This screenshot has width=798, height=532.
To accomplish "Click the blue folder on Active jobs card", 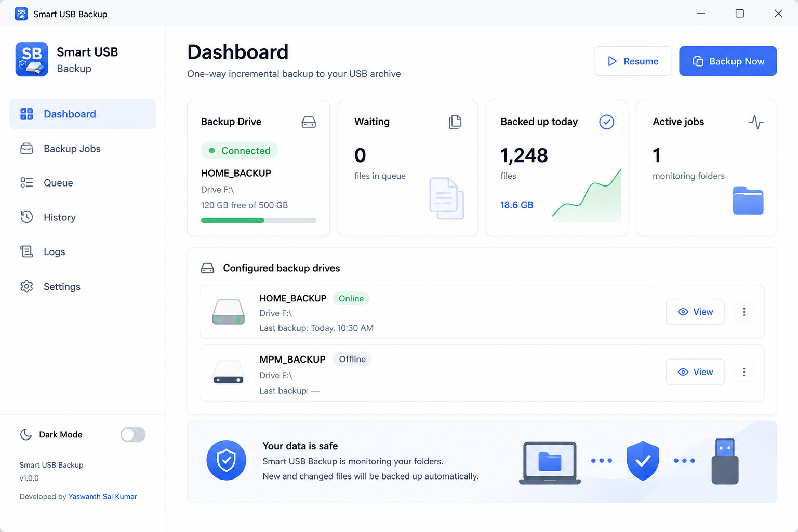I will coord(748,200).
